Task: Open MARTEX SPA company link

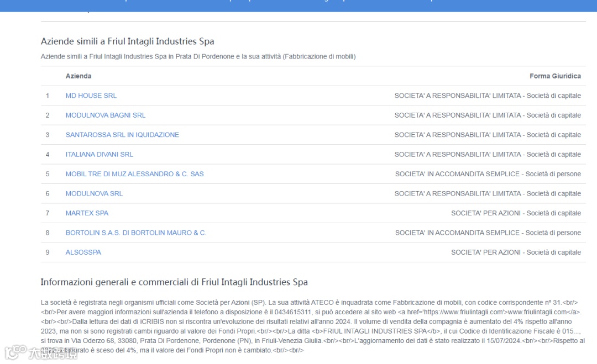Action: (87, 213)
